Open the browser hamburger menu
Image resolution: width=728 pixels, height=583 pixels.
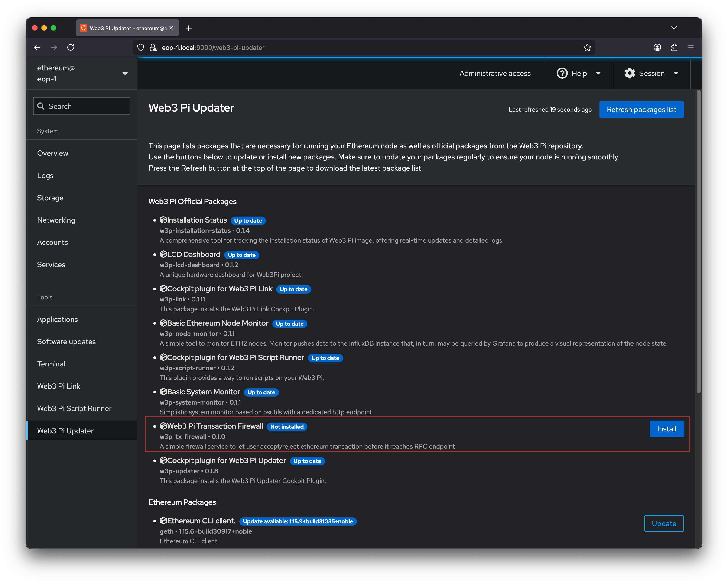(691, 48)
